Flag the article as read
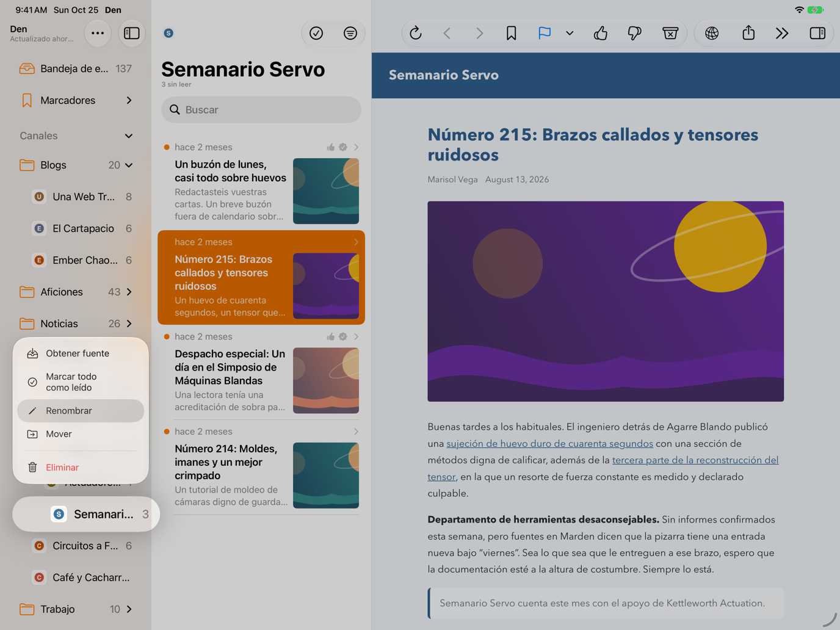Screen dimensions: 840x630 (545, 34)
